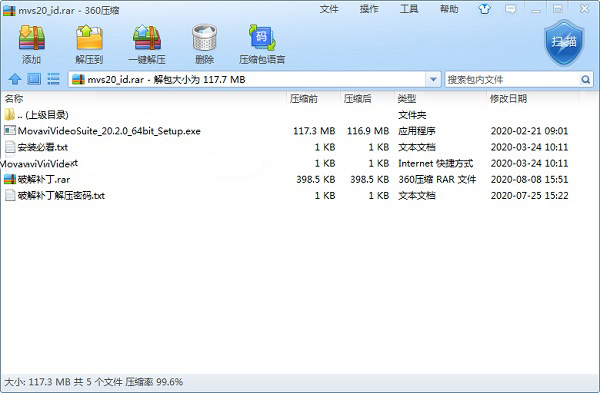
Task: Click the 117.3 MB size cell
Action: point(314,131)
